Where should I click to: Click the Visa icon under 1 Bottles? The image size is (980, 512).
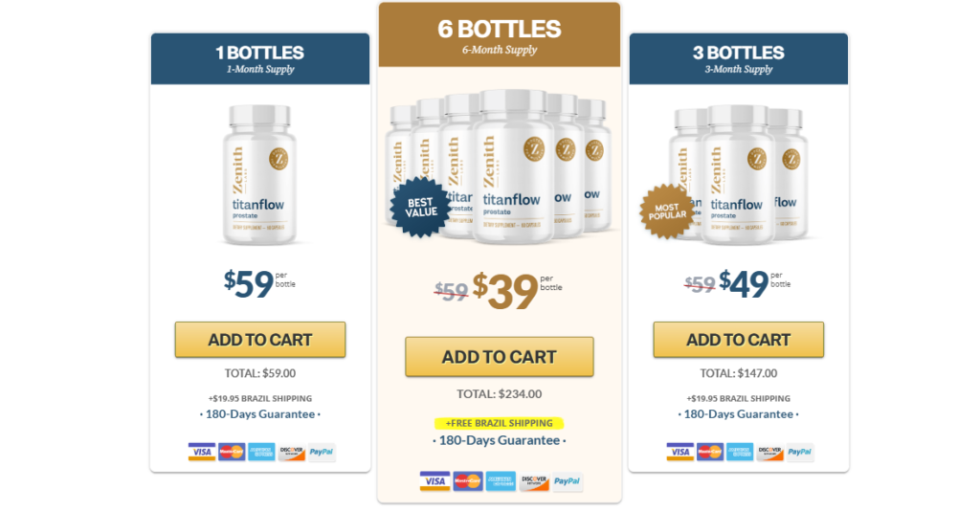coord(202,452)
